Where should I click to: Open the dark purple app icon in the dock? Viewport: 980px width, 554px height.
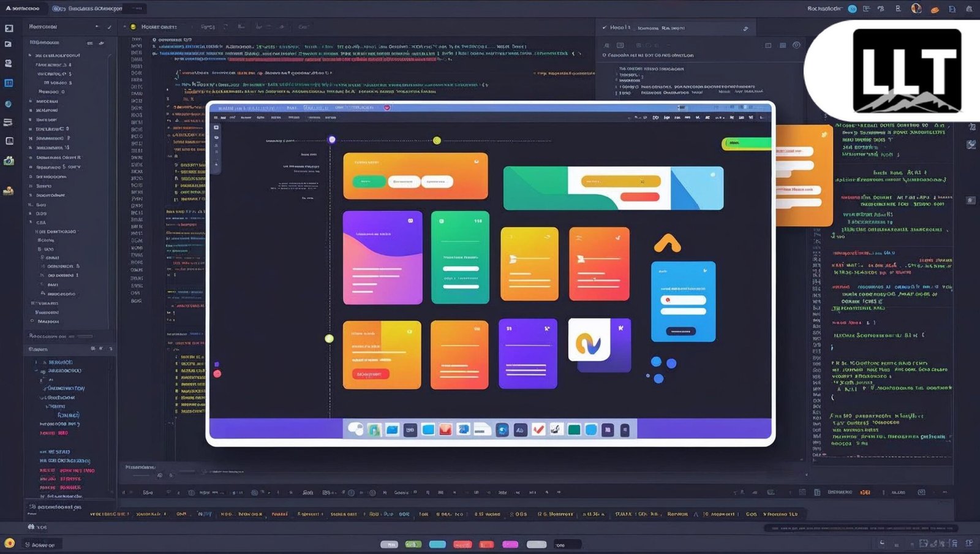(x=608, y=430)
